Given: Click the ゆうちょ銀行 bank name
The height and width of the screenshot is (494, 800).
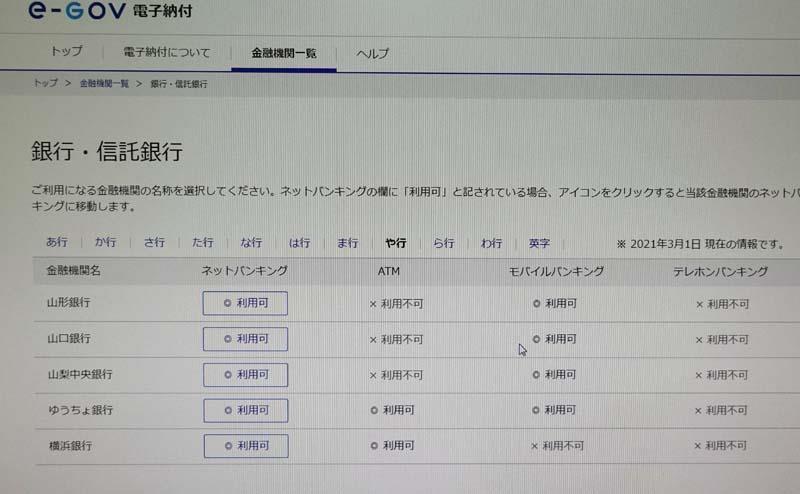Looking at the screenshot, I should pyautogui.click(x=81, y=410).
